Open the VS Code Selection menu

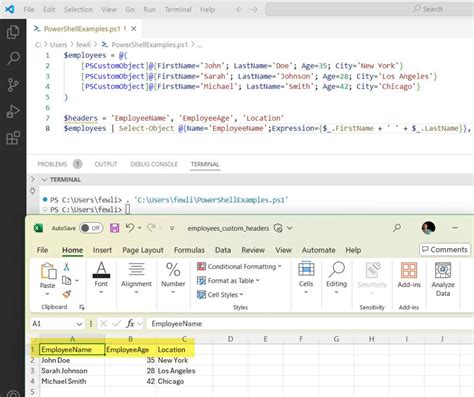click(78, 9)
